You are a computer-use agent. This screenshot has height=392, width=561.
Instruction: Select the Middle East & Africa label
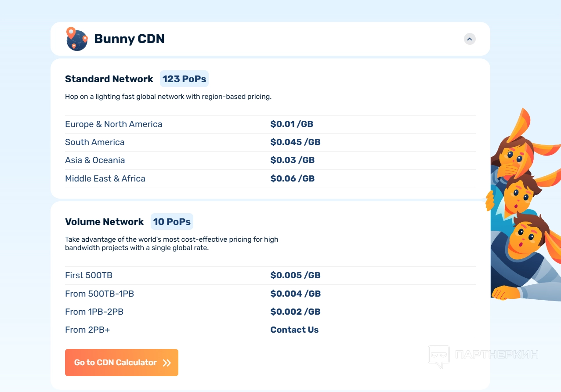pyautogui.click(x=105, y=179)
